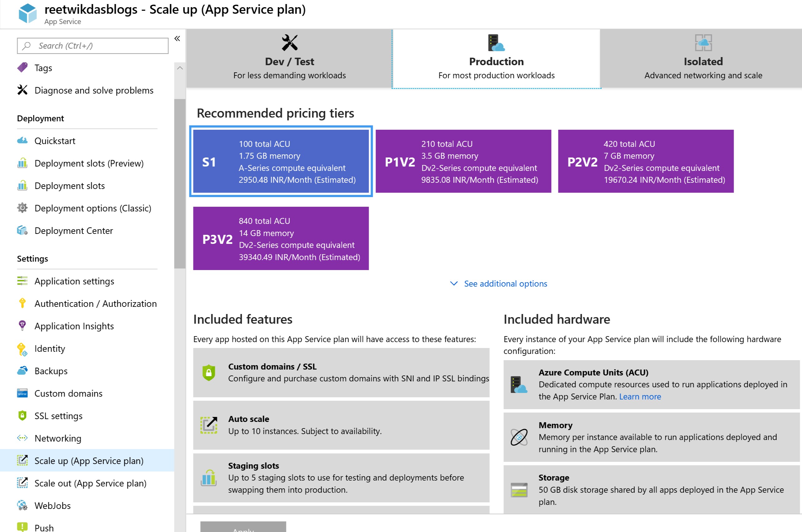
Task: Select the P1V2 pricing tier
Action: (x=463, y=161)
